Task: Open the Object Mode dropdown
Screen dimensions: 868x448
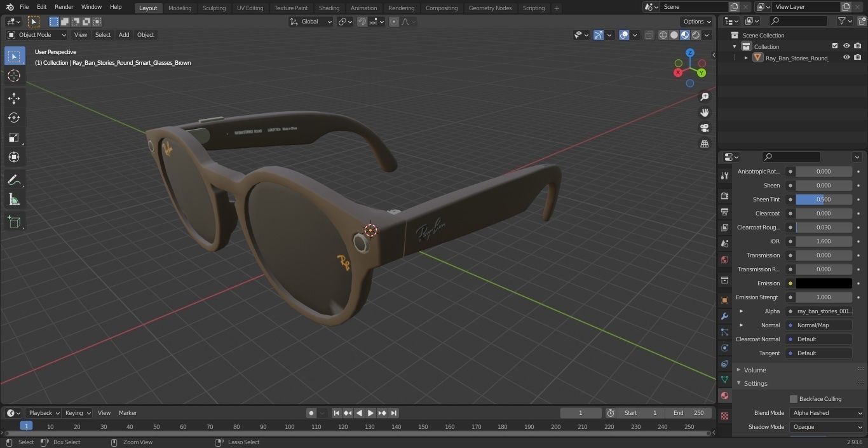Action: (37, 35)
